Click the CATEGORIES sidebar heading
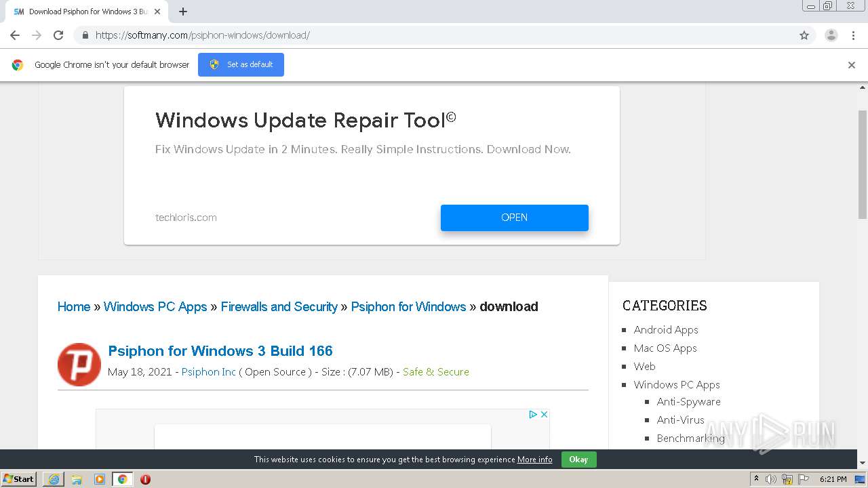The height and width of the screenshot is (488, 868). coord(665,305)
